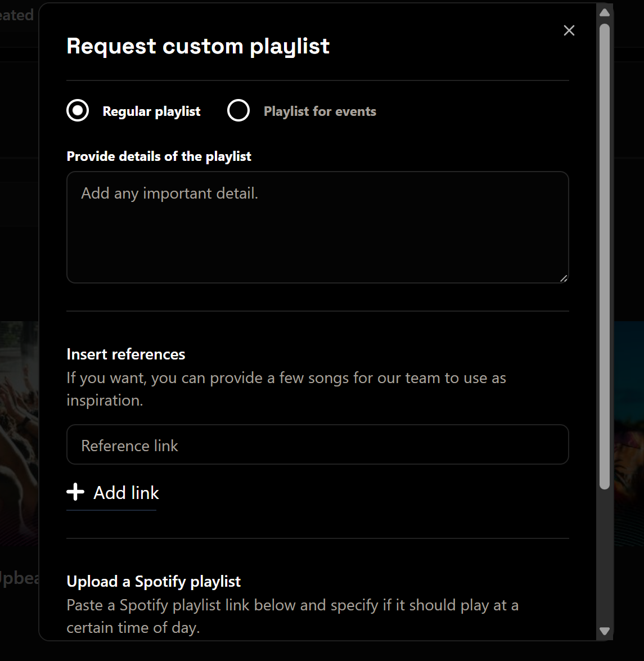Image resolution: width=644 pixels, height=661 pixels.
Task: Click the "Provide details of the playlist" label
Action: click(159, 156)
